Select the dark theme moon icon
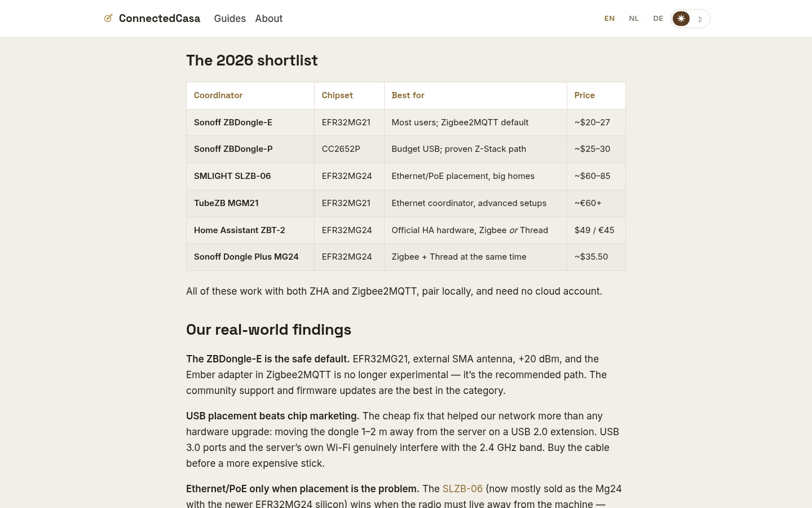This screenshot has width=812, height=508. 700,19
